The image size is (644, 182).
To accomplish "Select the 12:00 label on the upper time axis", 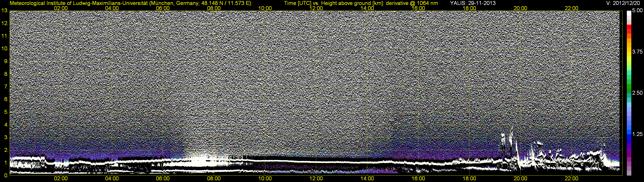I will tap(316, 8).
